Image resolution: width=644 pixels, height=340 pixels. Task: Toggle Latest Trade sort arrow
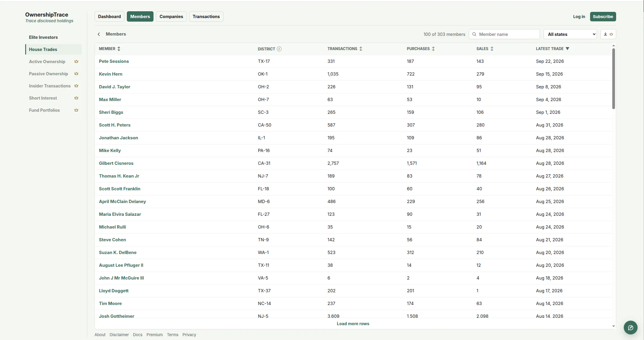coord(567,49)
